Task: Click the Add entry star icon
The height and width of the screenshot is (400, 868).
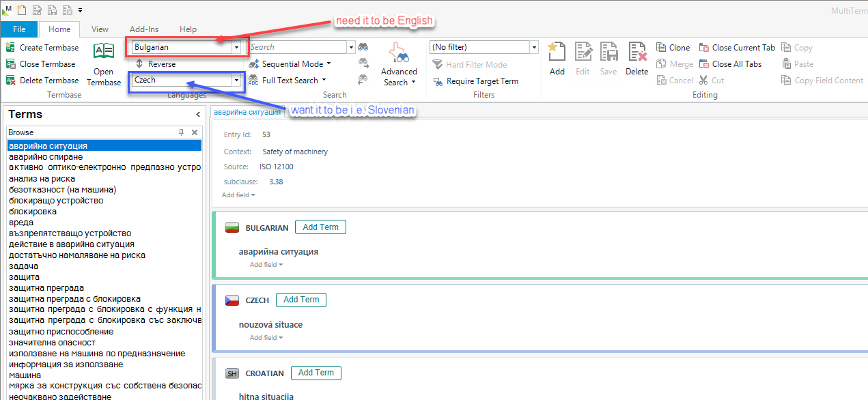Action: (x=557, y=53)
